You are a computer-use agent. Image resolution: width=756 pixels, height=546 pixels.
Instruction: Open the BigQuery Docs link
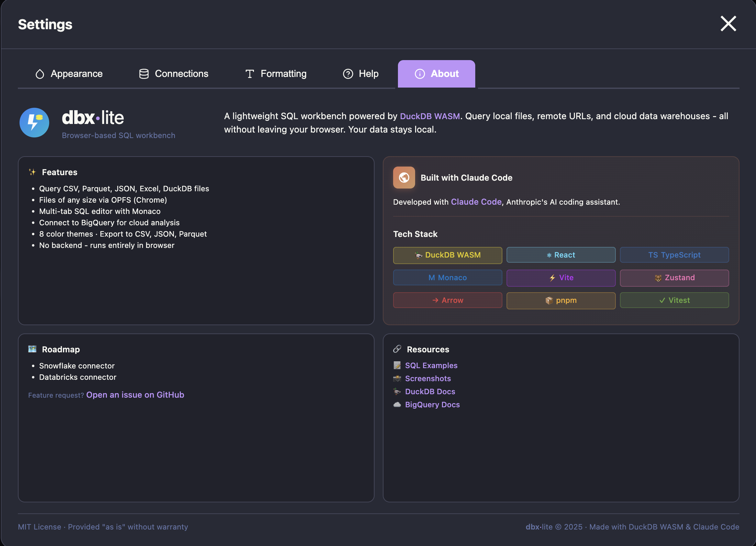click(x=432, y=405)
